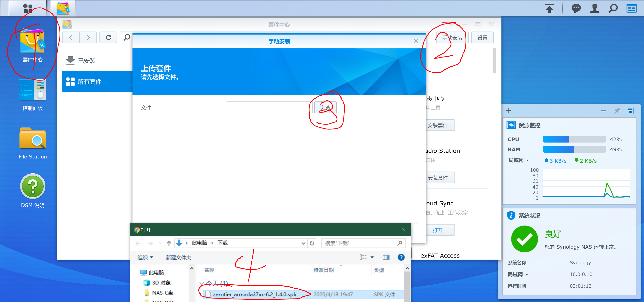Click 此电脑 in address breadcrumb
Image resolution: width=644 pixels, height=302 pixels.
click(199, 243)
